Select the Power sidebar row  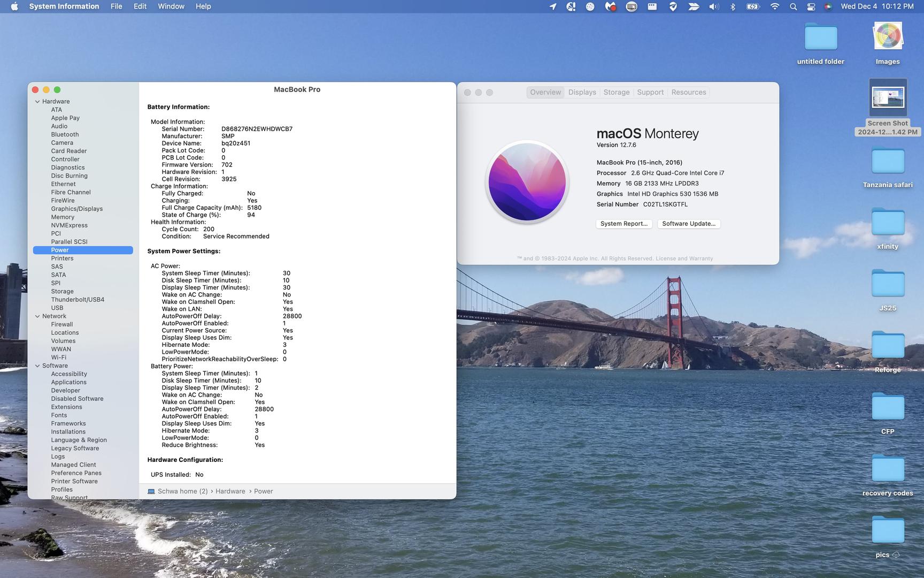point(83,250)
